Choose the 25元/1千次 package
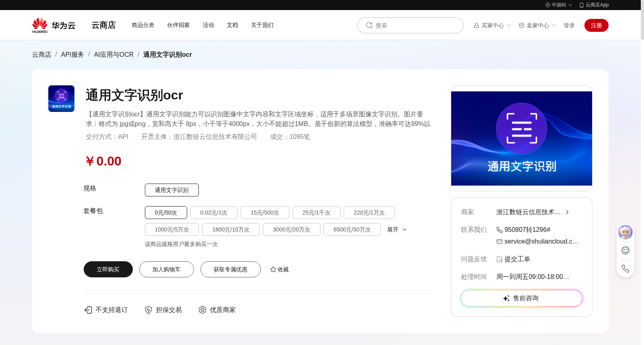The image size is (644, 345). tap(316, 213)
